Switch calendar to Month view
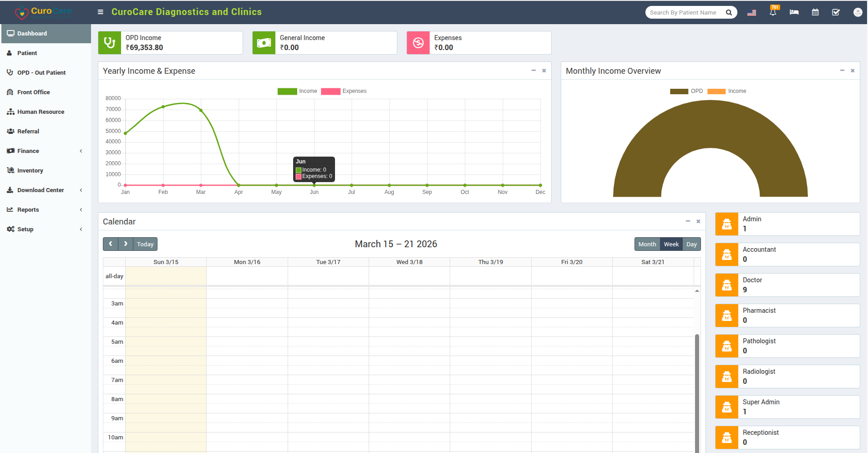Viewport: 868px width, 453px height. pos(647,244)
